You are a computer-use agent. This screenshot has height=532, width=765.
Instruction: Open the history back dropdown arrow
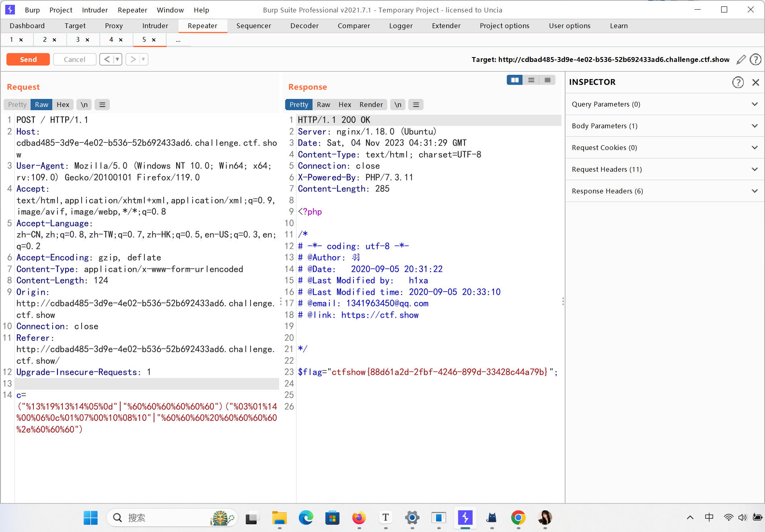[117, 60]
